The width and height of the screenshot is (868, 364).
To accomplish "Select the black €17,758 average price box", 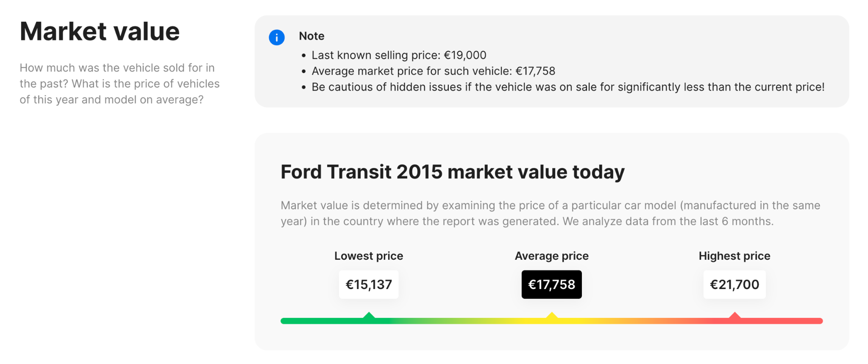I will coord(552,284).
